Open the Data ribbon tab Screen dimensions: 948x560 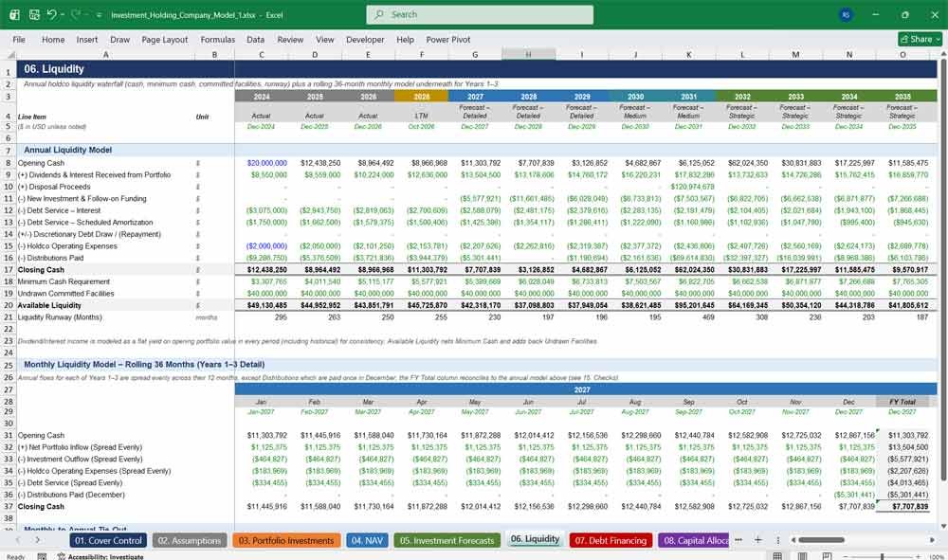[x=255, y=39]
